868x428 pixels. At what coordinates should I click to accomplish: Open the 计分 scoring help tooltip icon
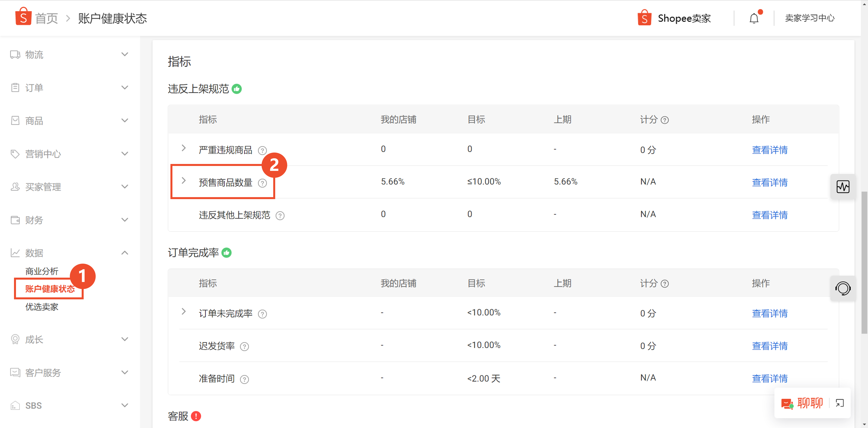pos(665,120)
